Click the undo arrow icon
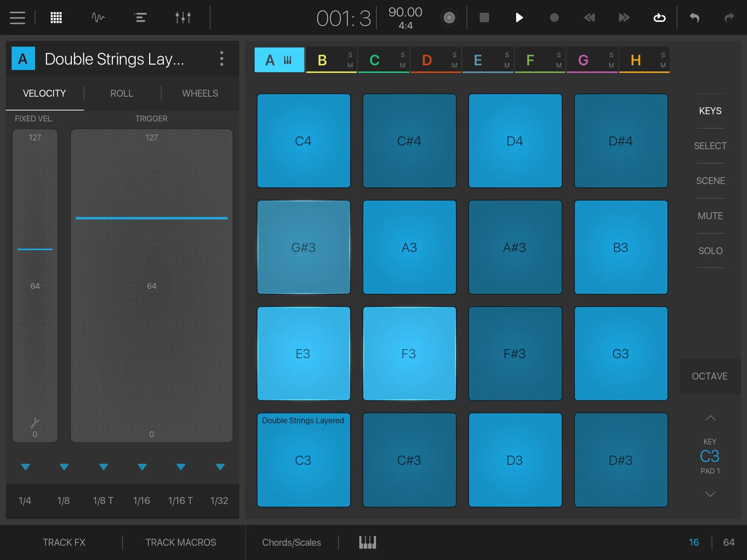Viewport: 747px width, 560px height. [694, 17]
